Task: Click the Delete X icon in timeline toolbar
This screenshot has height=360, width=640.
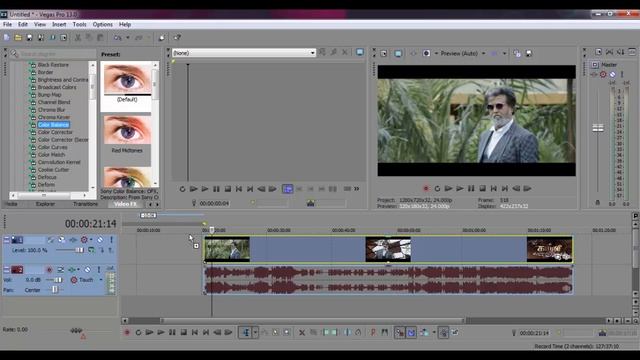Action: pyautogui.click(x=302, y=333)
